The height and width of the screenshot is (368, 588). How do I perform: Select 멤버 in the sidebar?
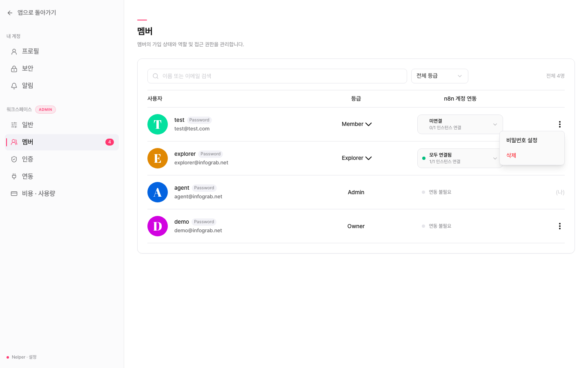click(x=62, y=142)
